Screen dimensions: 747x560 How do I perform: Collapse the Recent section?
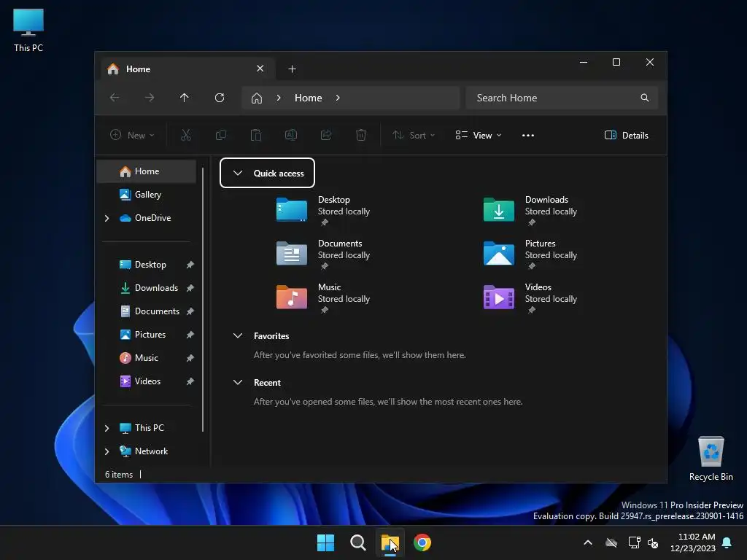[238, 382]
